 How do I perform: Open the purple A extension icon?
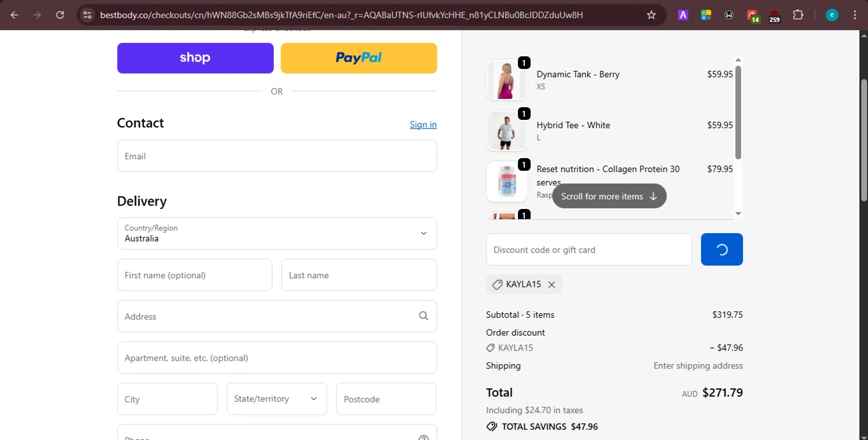(683, 15)
